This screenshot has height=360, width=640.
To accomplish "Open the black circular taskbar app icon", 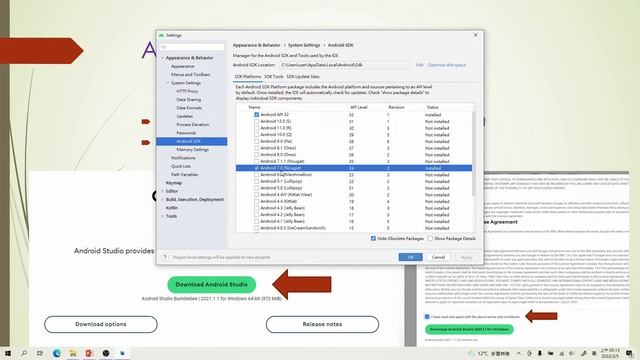I will (x=106, y=353).
